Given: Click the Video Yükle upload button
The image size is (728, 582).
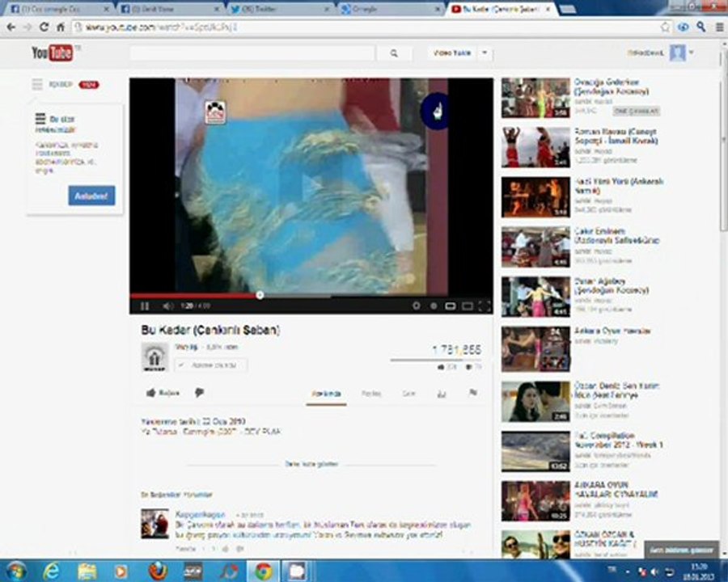Looking at the screenshot, I should click(x=451, y=53).
